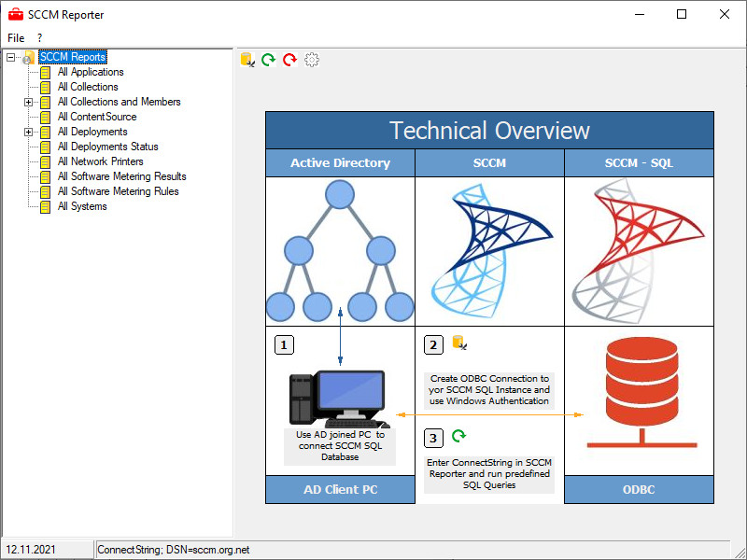The height and width of the screenshot is (560, 747).
Task: Click the 12.11.2021 date in the status bar
Action: [x=31, y=550]
